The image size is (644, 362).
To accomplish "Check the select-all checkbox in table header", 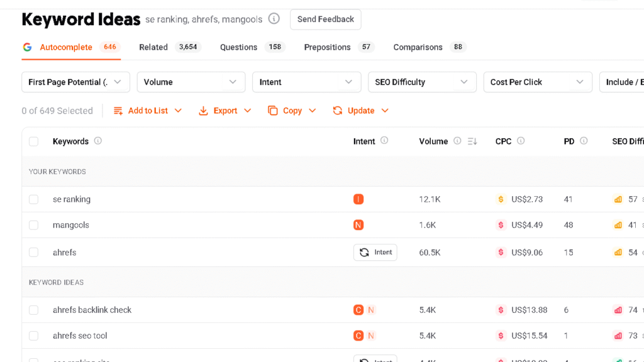I will [x=33, y=141].
